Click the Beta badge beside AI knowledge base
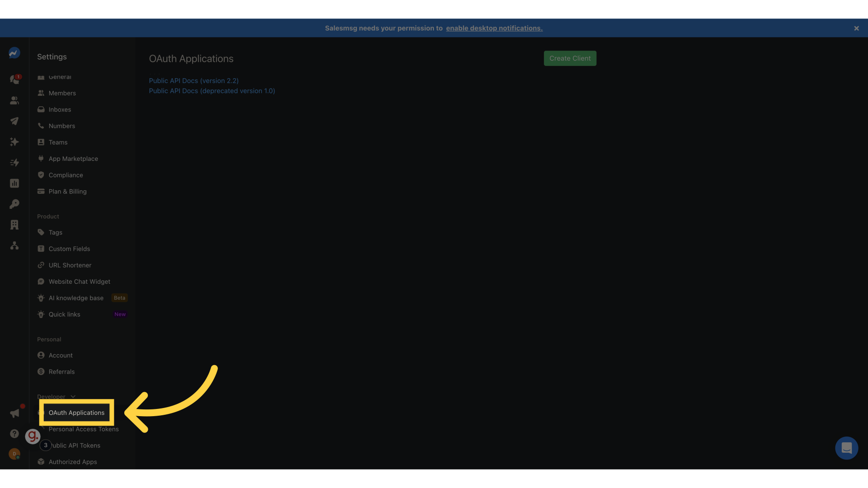This screenshot has width=868, height=488. (x=119, y=298)
